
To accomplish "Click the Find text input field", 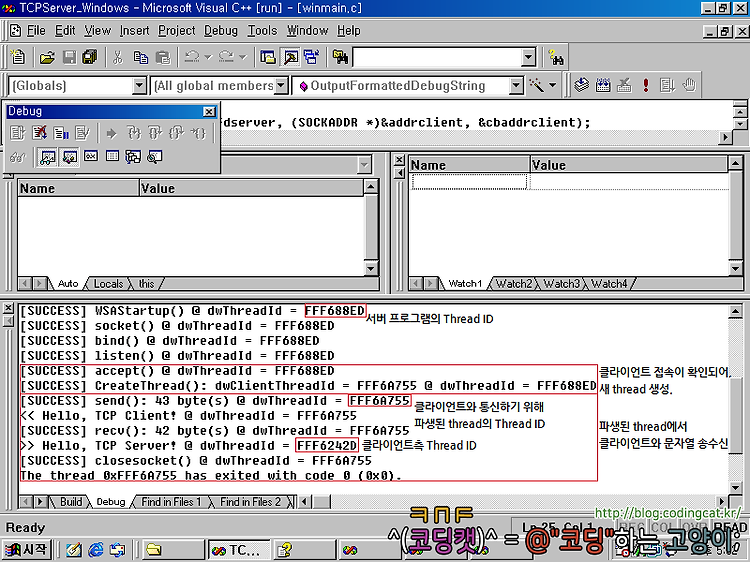I will pos(437,57).
